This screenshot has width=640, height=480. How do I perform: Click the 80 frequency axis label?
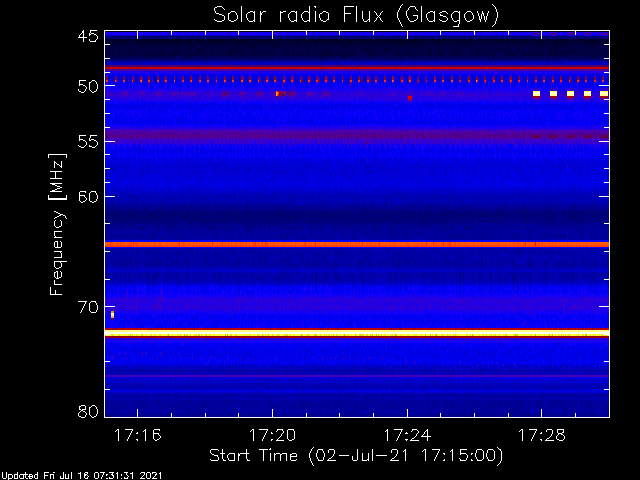tap(88, 411)
